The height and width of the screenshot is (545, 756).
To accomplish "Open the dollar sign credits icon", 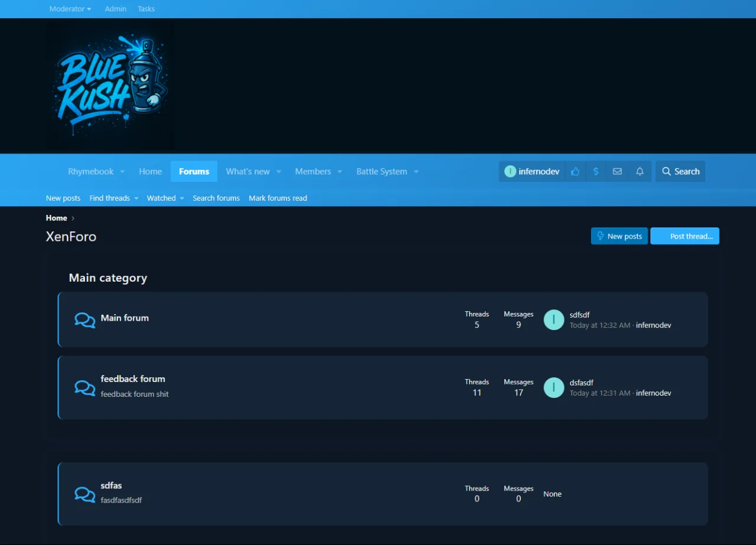I will pyautogui.click(x=596, y=171).
